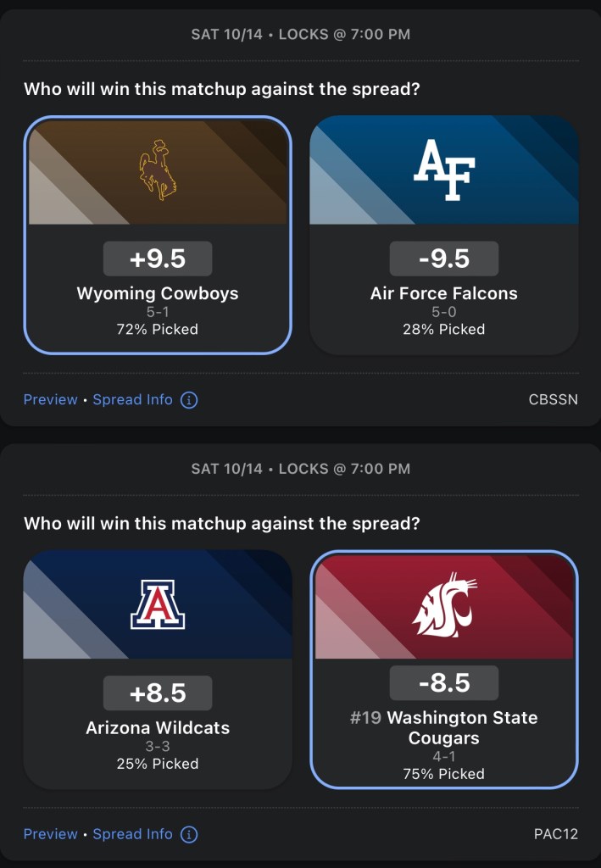The width and height of the screenshot is (601, 868).
Task: Click the Air Force AF logo
Action: click(444, 170)
